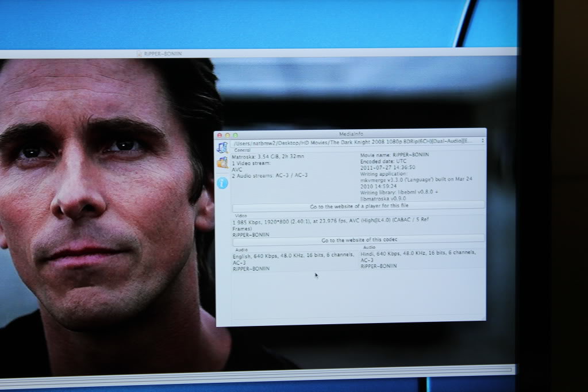Click 'Go to the website of this codec'
Screen dimensions: 588x392
(359, 240)
